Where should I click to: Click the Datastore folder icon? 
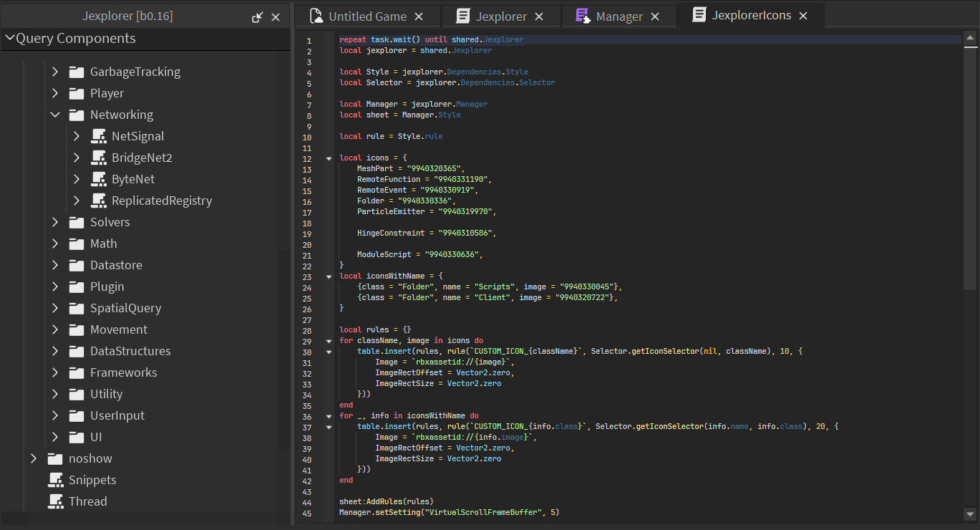pyautogui.click(x=77, y=265)
